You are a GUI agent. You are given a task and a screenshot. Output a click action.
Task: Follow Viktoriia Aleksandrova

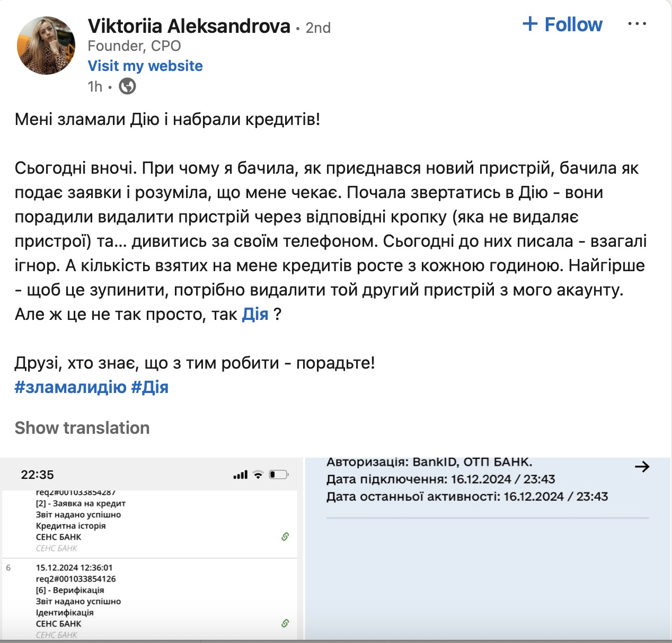pyautogui.click(x=562, y=24)
